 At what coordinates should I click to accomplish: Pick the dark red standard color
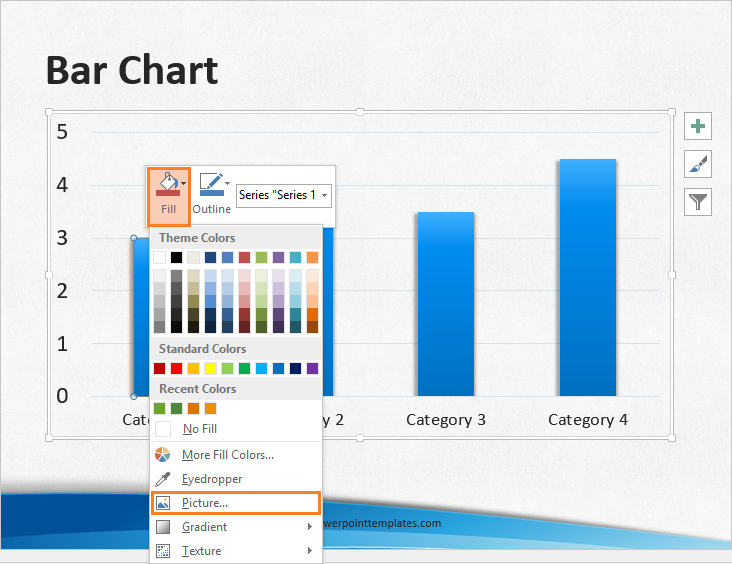159,368
